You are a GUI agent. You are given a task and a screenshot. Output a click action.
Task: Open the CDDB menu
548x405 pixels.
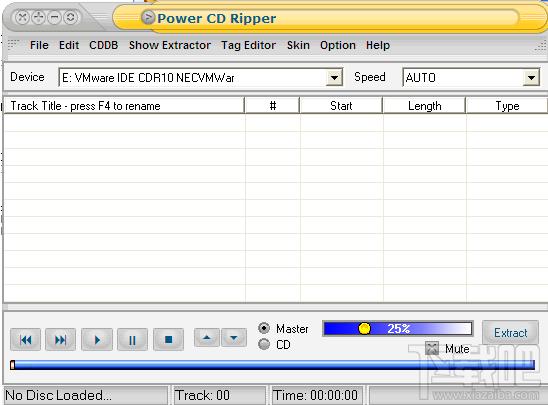[103, 45]
